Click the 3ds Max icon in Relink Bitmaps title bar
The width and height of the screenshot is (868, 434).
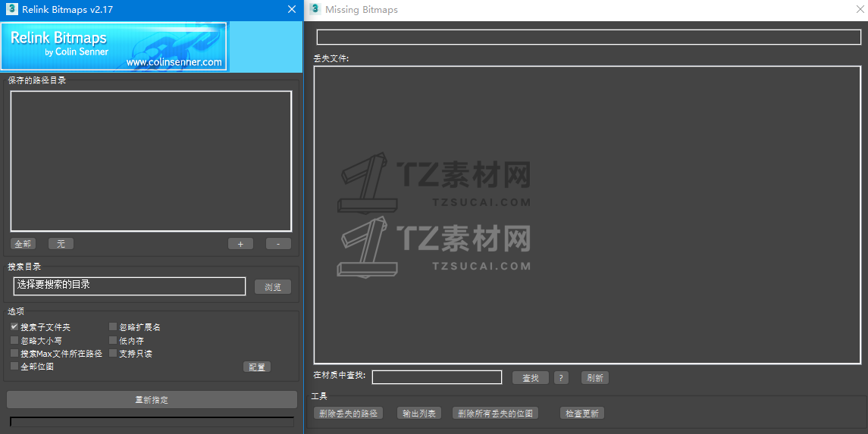point(11,9)
